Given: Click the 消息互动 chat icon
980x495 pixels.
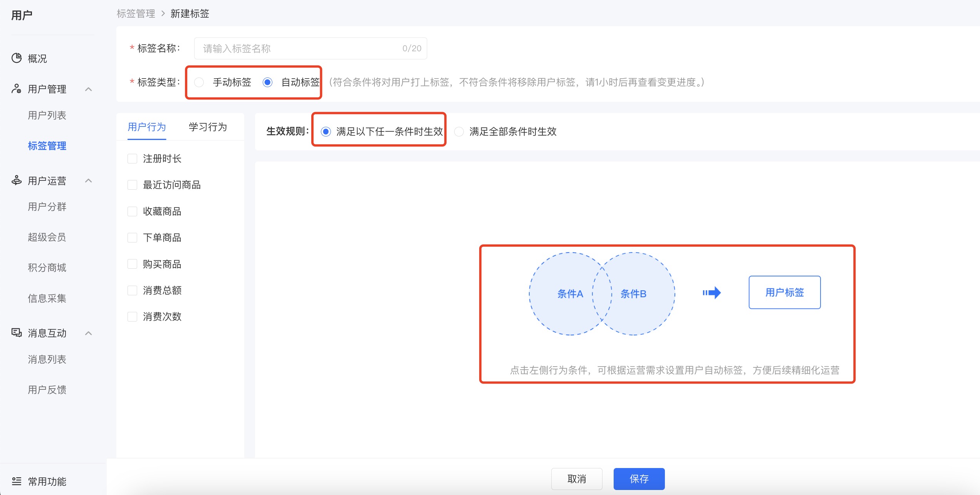Looking at the screenshot, I should 16,332.
